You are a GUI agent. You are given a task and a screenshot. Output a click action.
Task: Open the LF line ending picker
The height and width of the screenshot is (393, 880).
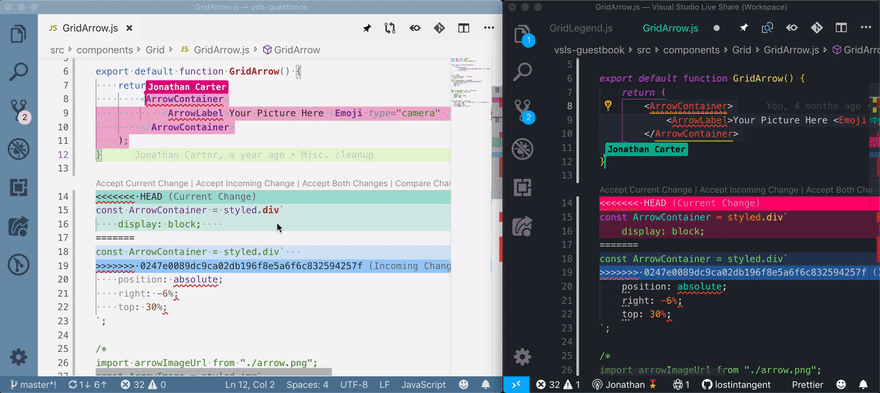click(384, 385)
